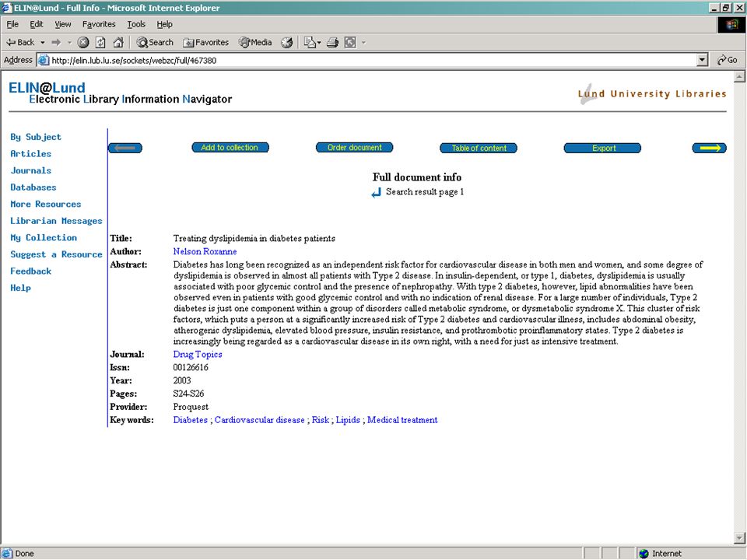Click the Export button
Screen dimensions: 747x560
602,148
